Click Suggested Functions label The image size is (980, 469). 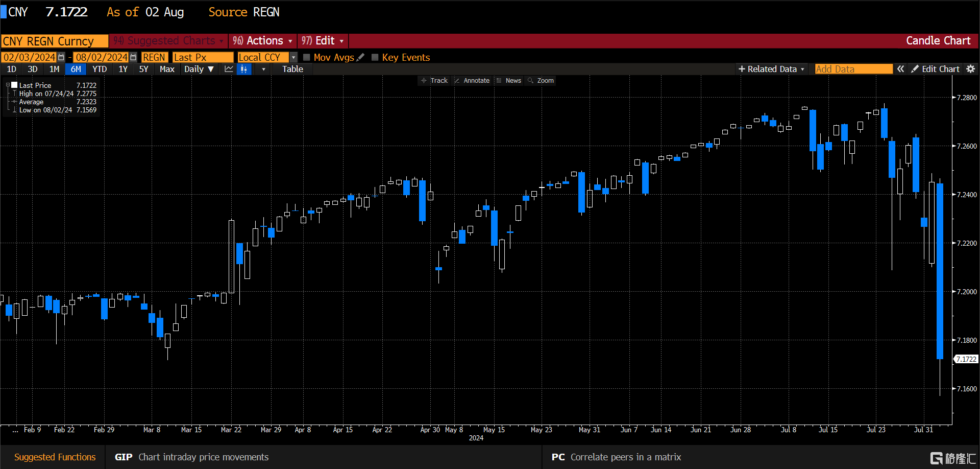coord(55,457)
